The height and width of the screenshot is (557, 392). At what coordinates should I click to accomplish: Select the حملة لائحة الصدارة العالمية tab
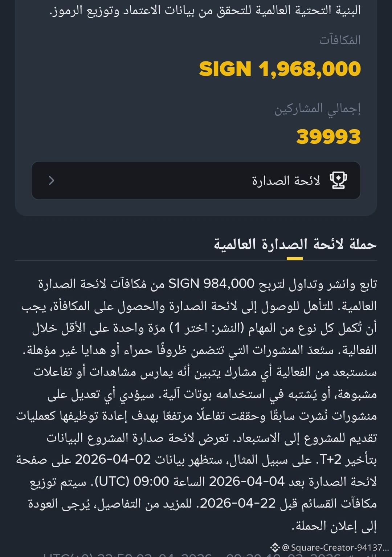pyautogui.click(x=295, y=244)
